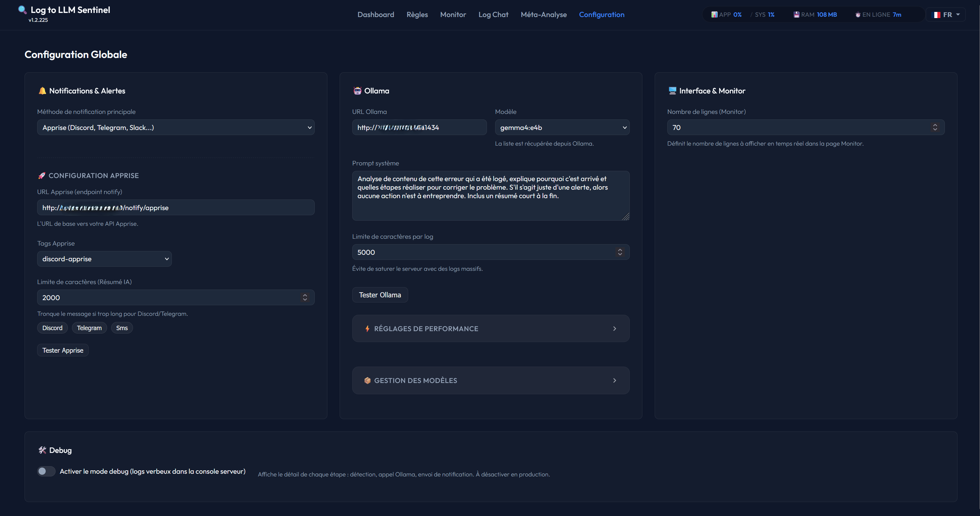Enable the debug mode toggle

point(46,471)
